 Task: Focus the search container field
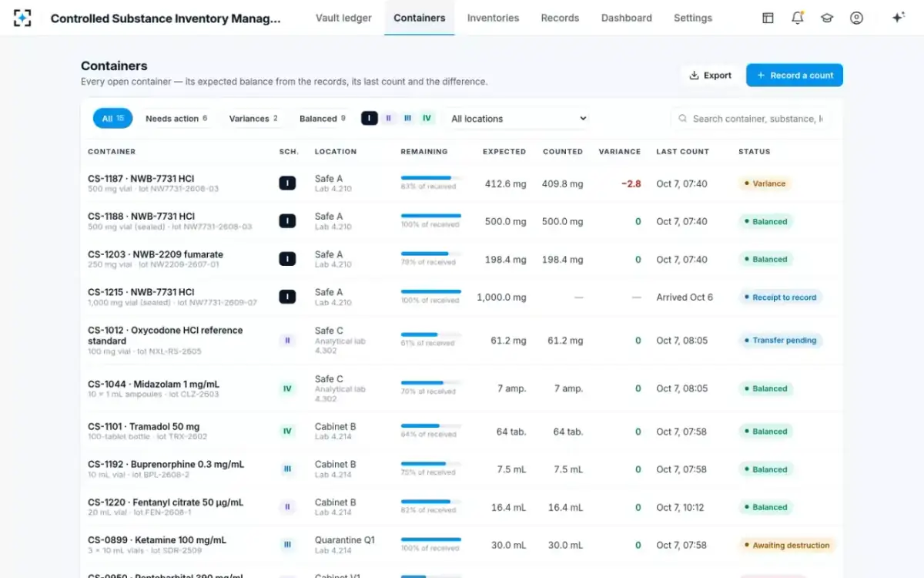[x=751, y=119]
